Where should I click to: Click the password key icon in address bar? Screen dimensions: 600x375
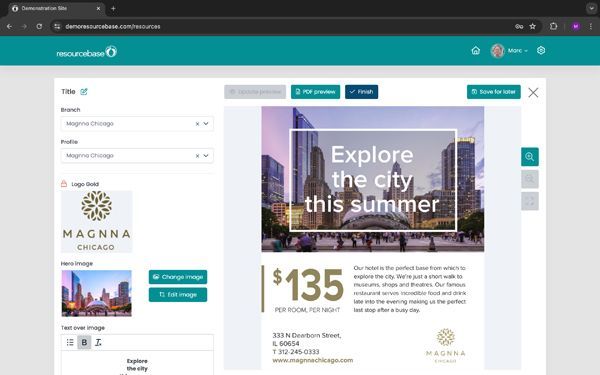(519, 26)
